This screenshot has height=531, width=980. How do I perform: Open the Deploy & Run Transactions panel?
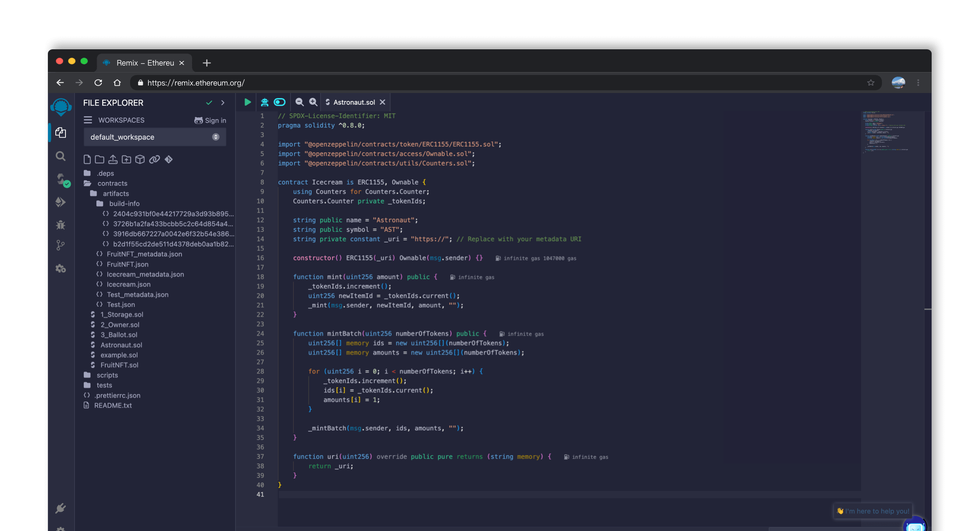pyautogui.click(x=60, y=202)
